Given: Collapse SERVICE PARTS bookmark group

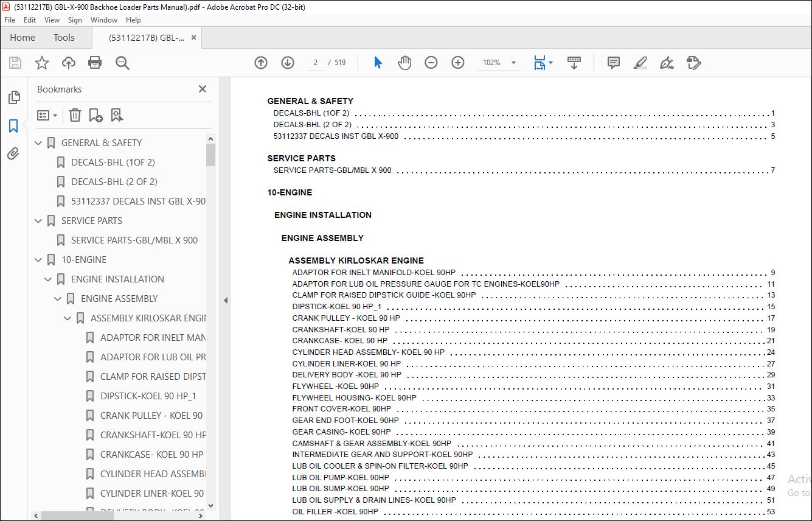Looking at the screenshot, I should click(38, 221).
